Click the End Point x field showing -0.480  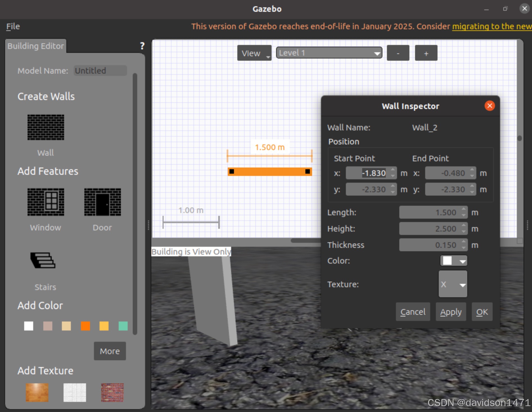click(x=450, y=173)
